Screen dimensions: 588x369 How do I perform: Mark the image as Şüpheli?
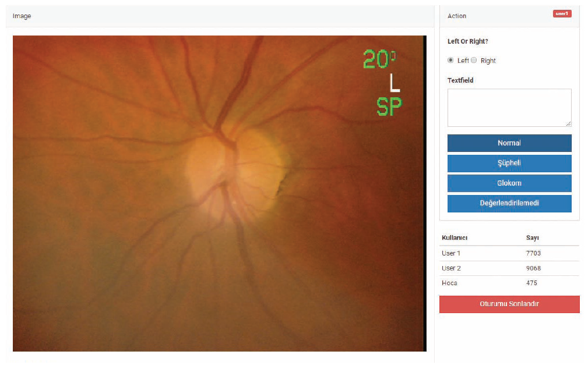tap(509, 164)
